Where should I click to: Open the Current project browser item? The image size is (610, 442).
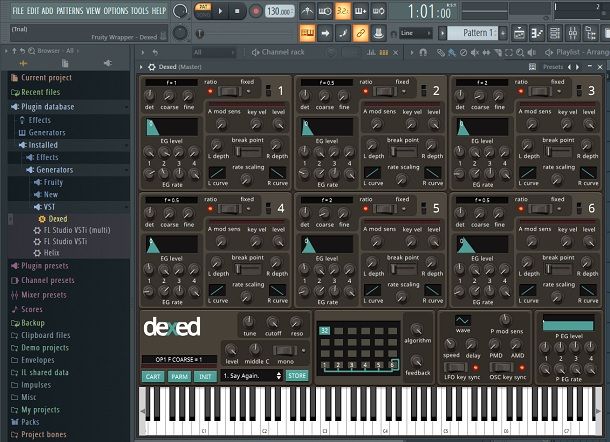coord(46,78)
